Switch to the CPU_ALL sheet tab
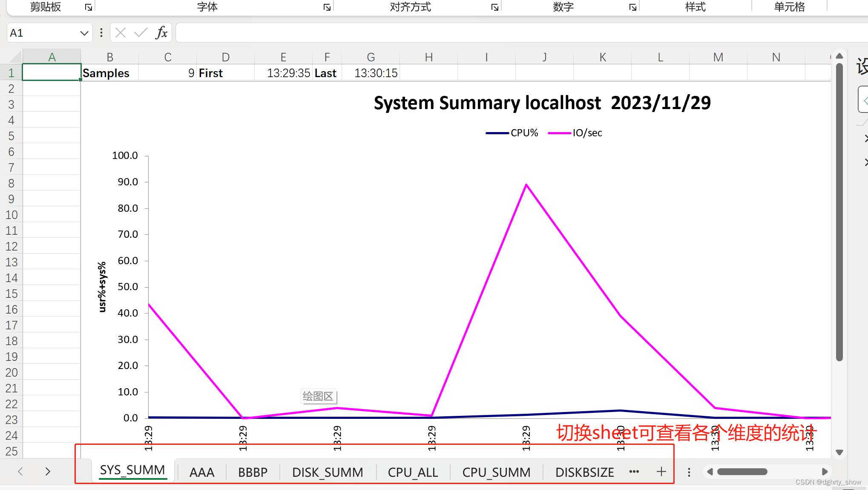This screenshot has width=868, height=490. click(413, 472)
